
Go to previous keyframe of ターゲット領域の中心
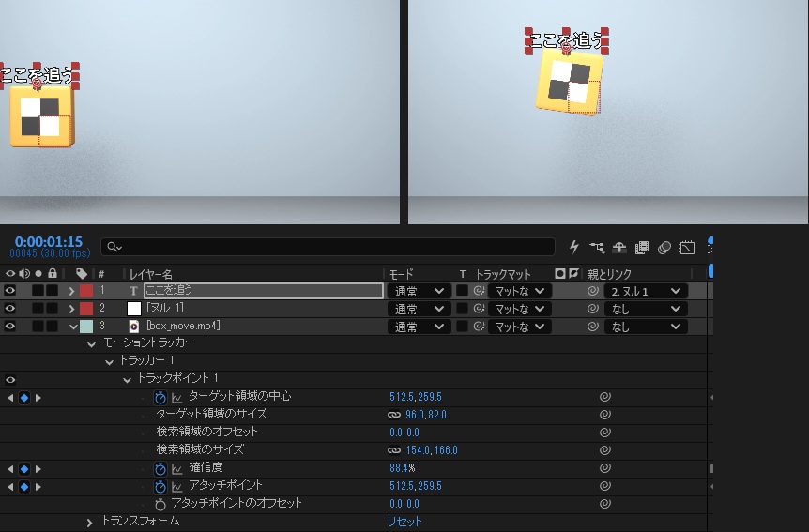[9, 398]
